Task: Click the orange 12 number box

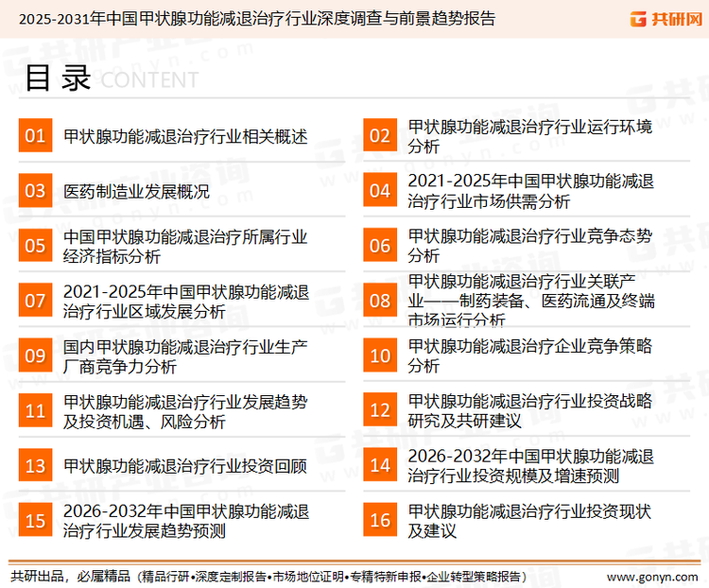Action: coord(380,409)
